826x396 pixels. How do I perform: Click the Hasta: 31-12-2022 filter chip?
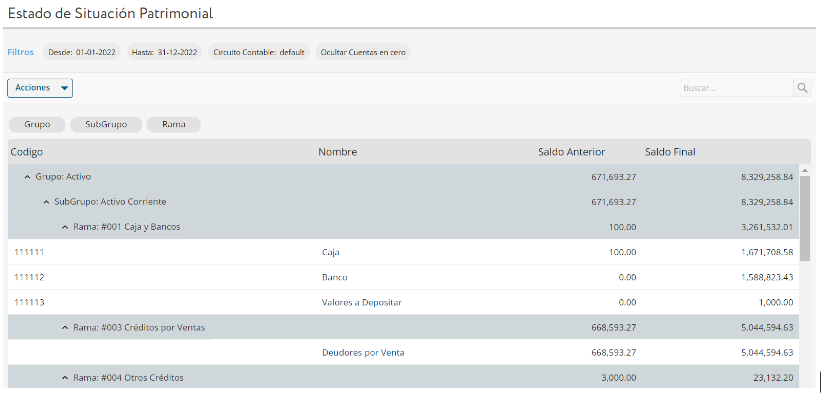(x=164, y=52)
